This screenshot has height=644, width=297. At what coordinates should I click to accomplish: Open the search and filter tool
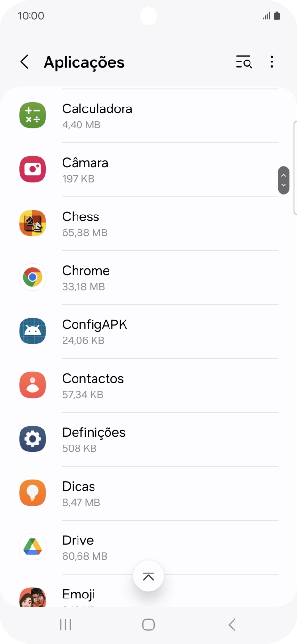point(244,62)
